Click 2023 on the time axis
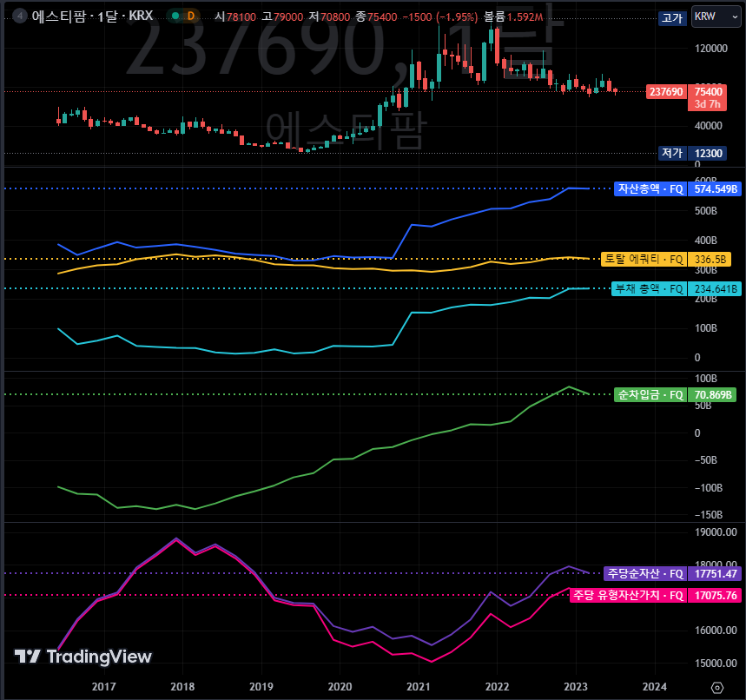The width and height of the screenshot is (746, 700). pyautogui.click(x=576, y=687)
